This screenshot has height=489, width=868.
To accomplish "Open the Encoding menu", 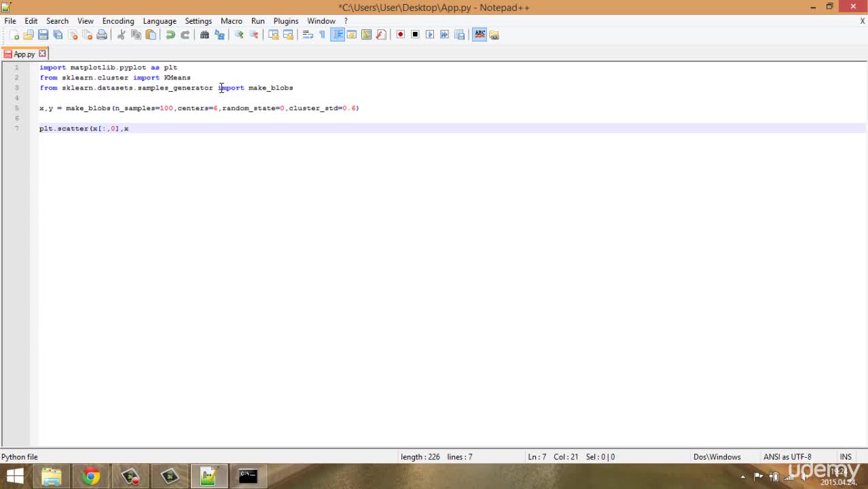I will (118, 21).
